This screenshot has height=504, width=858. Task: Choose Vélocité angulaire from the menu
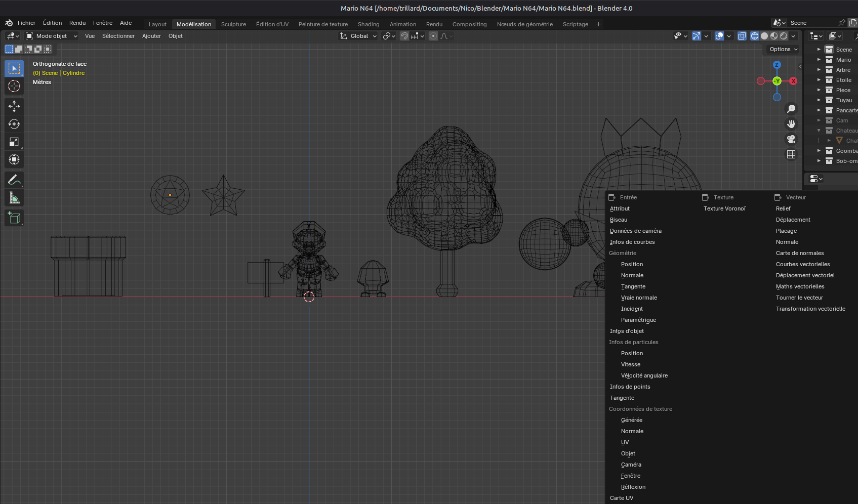click(x=644, y=375)
